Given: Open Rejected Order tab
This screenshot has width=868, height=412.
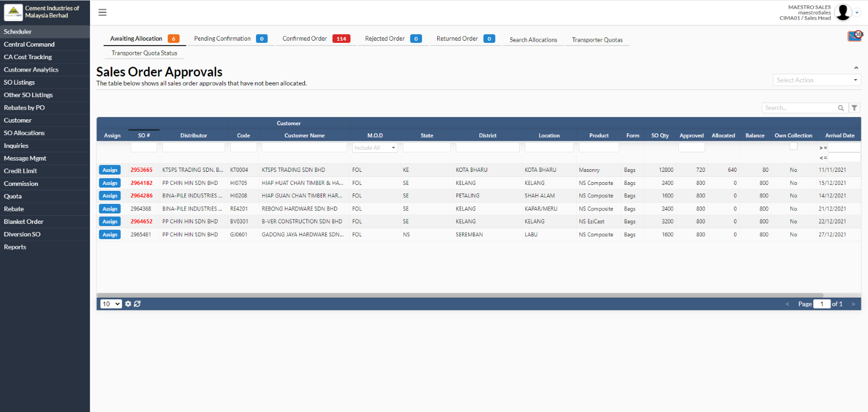Looking at the screenshot, I should point(393,38).
